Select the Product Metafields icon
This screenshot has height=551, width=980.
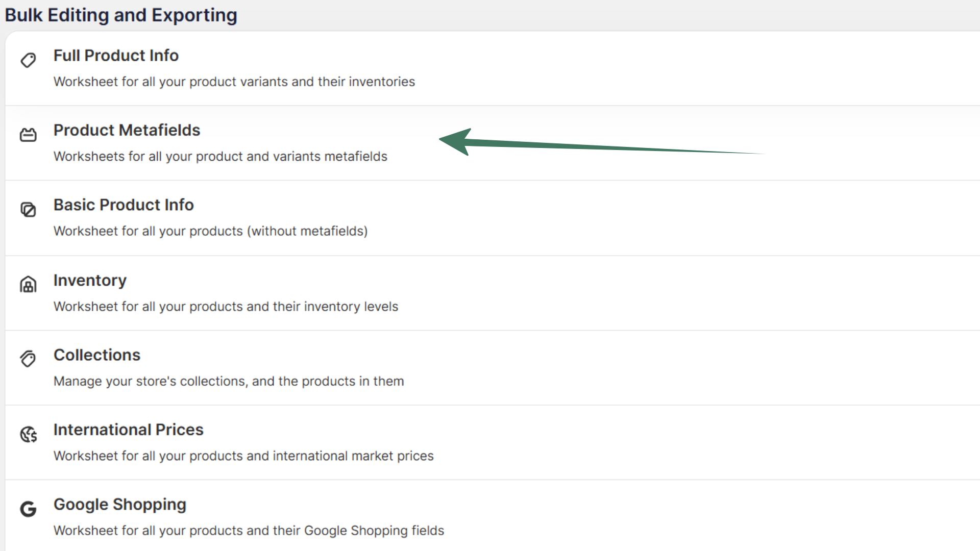click(x=28, y=134)
